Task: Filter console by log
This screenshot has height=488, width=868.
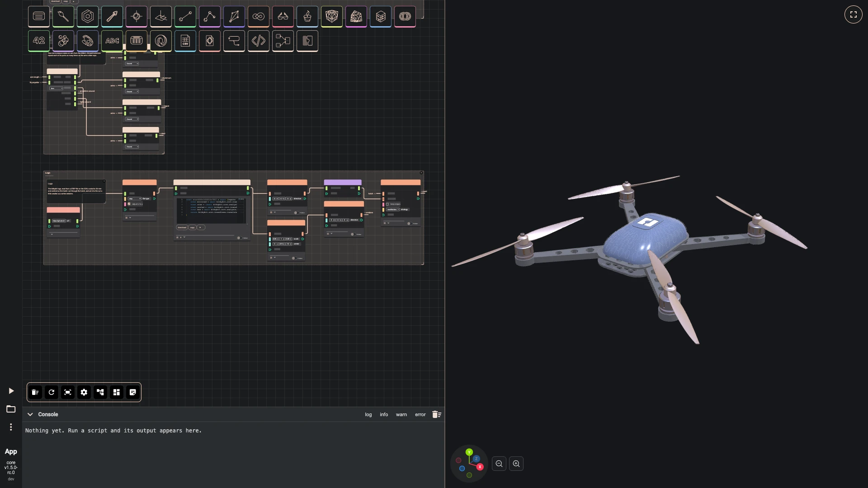Action: [x=368, y=414]
